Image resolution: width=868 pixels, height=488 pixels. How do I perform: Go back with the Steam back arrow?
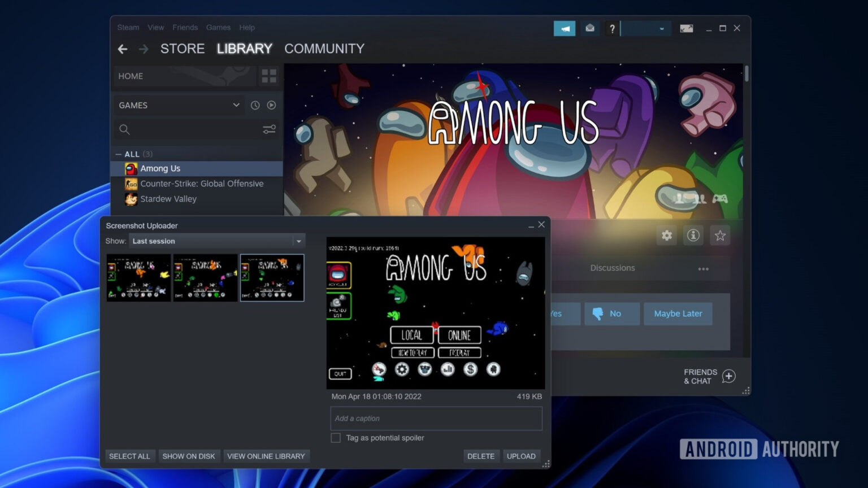pyautogui.click(x=123, y=49)
